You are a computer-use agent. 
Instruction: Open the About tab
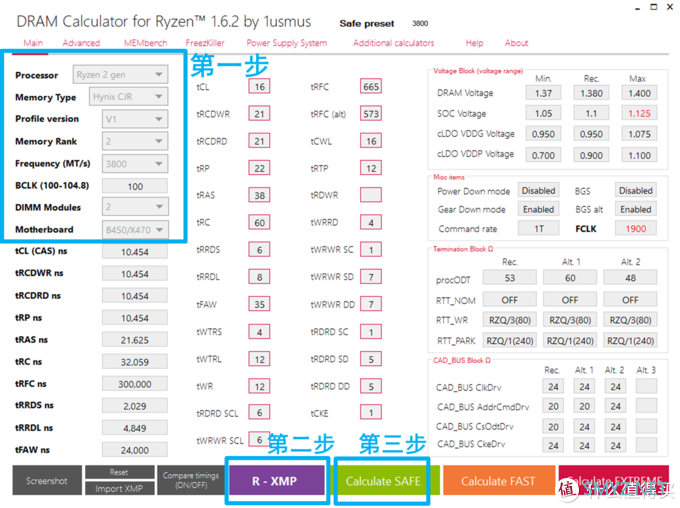[517, 43]
